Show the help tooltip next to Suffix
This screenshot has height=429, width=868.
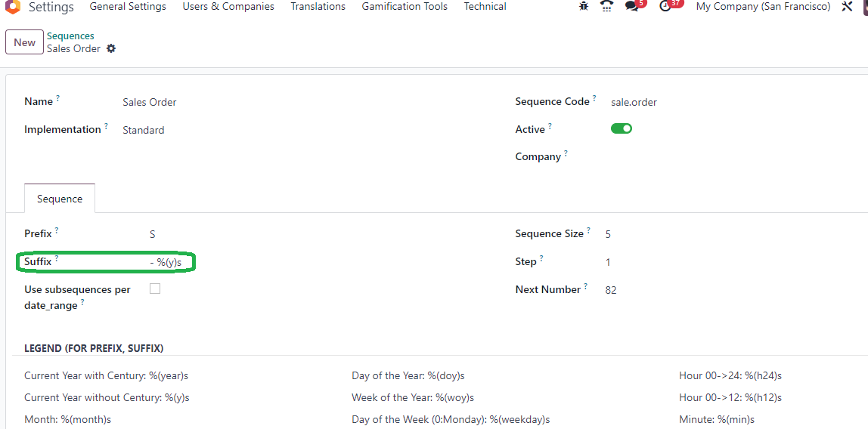(57, 258)
